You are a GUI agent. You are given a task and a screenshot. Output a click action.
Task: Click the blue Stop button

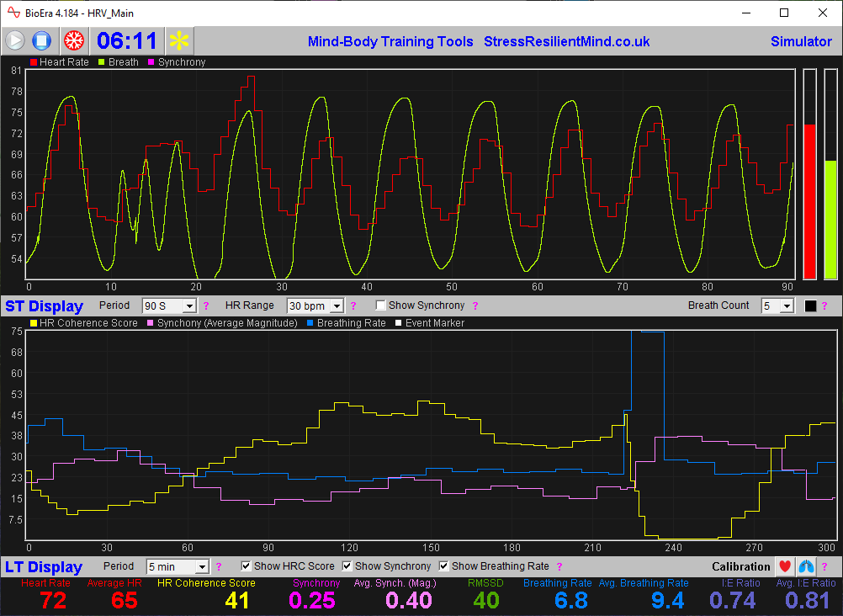tap(42, 40)
